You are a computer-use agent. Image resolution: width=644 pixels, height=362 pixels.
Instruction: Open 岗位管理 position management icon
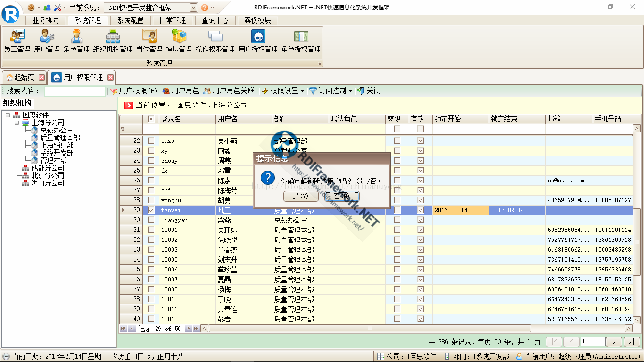[x=149, y=41]
